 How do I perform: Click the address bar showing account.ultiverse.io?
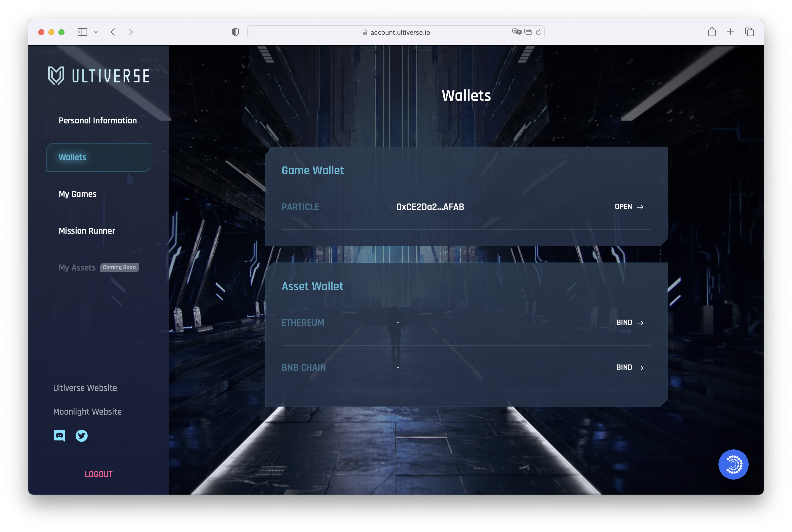click(396, 32)
